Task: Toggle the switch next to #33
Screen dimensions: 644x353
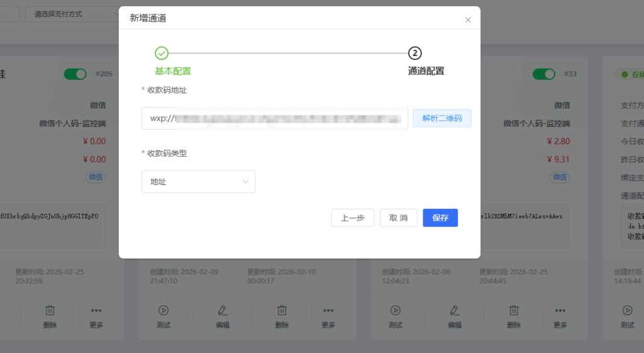Action: [x=544, y=74]
